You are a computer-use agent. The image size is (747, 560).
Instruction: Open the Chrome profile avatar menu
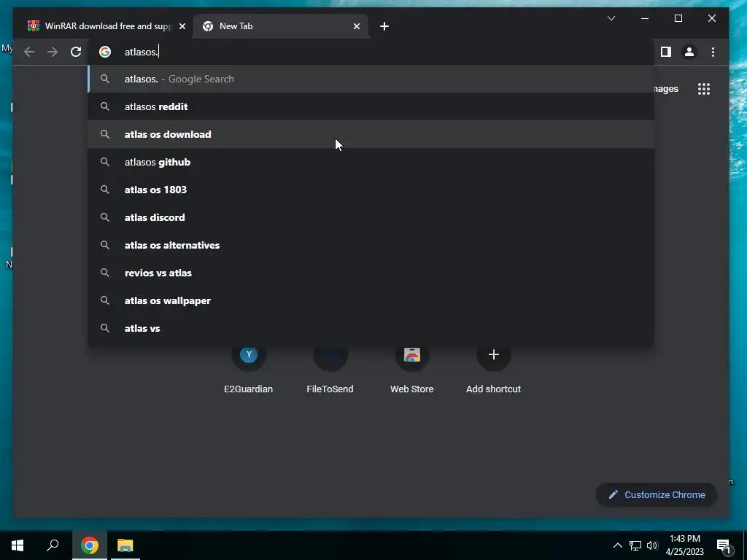pyautogui.click(x=689, y=52)
